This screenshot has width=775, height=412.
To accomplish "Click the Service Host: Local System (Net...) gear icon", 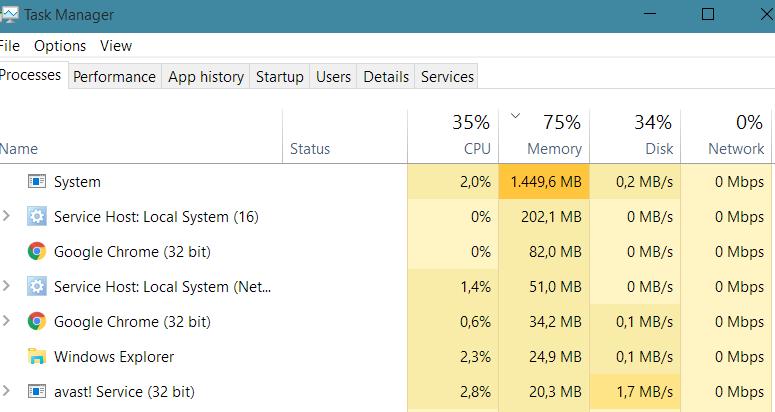I will coord(37,286).
